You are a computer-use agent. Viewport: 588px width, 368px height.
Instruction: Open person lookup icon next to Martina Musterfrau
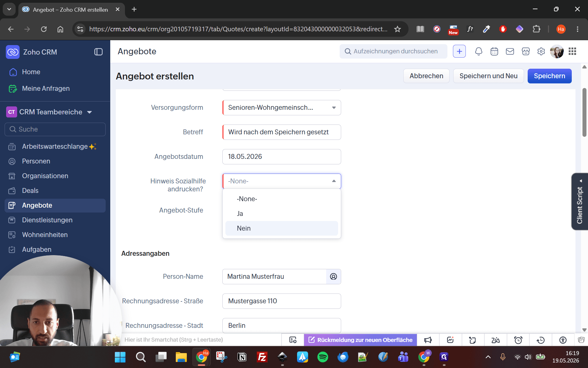pyautogui.click(x=334, y=277)
